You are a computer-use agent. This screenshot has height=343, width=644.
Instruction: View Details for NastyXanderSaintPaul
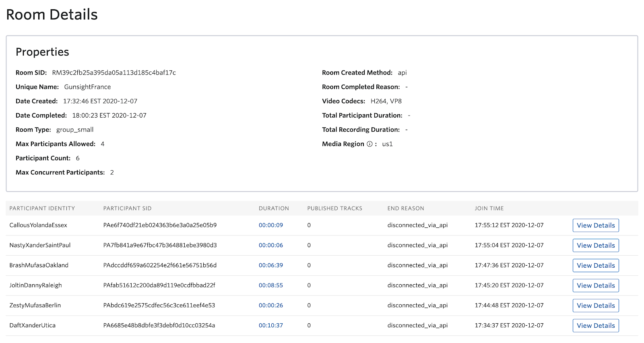coord(596,246)
